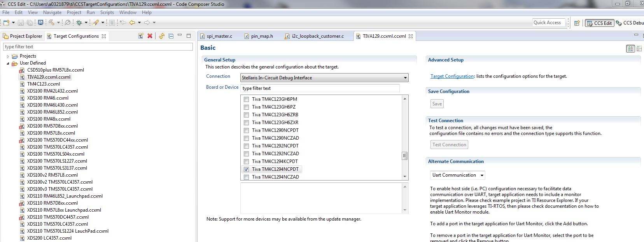The image size is (644, 242).
Task: Uncheck the Tiva TM4C1294NCPDT checkbox
Action: 246,169
